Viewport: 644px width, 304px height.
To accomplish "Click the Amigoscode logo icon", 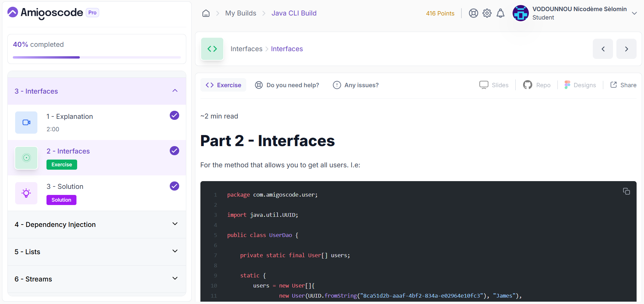I will point(12,12).
